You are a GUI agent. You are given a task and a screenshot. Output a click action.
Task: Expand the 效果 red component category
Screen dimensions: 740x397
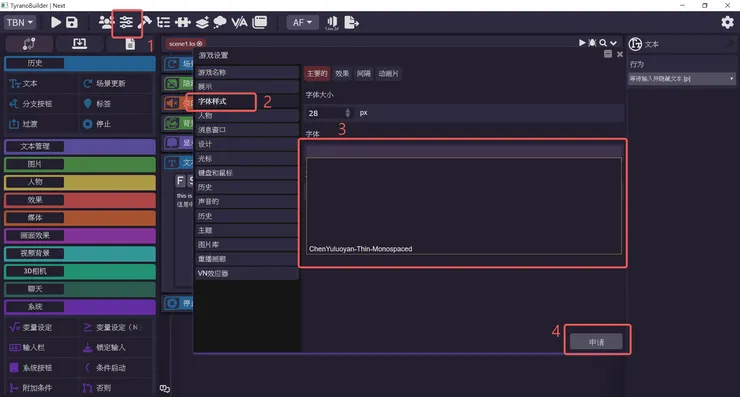click(x=80, y=200)
